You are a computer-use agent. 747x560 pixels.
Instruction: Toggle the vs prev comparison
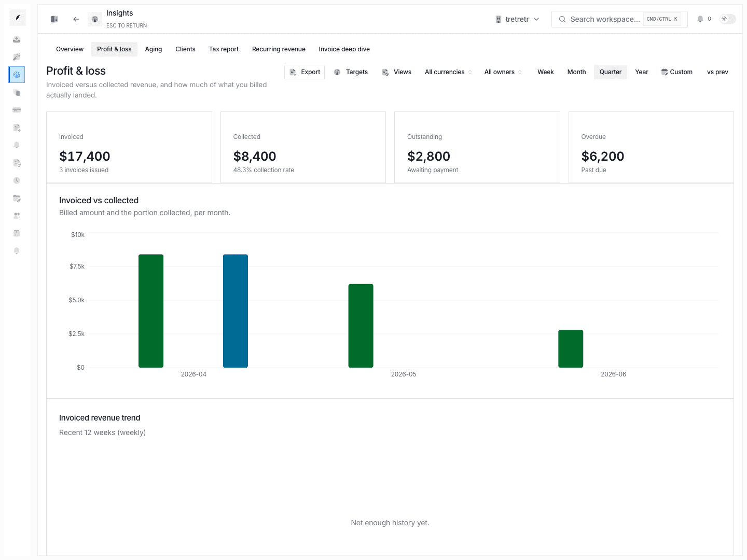tap(717, 72)
